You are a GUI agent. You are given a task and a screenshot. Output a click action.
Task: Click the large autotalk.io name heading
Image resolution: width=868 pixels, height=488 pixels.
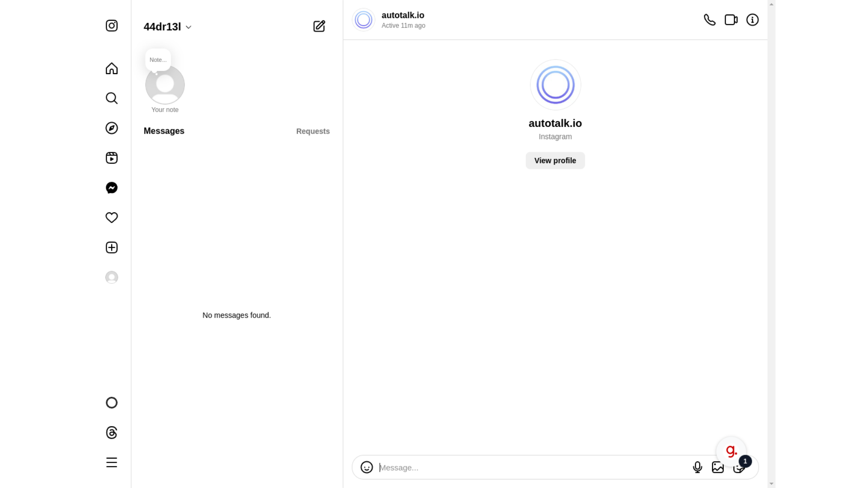tap(555, 123)
